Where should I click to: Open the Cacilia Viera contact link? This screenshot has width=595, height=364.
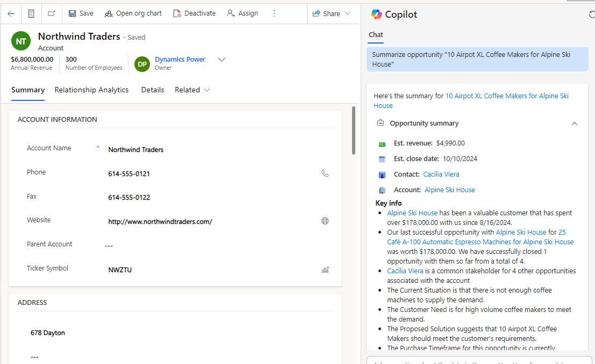(x=441, y=174)
